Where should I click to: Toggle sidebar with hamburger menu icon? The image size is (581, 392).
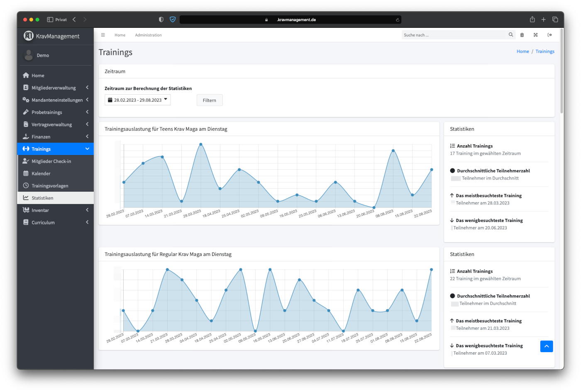pyautogui.click(x=103, y=35)
